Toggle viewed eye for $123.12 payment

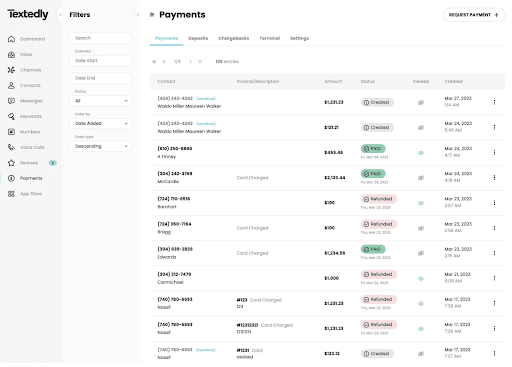pos(421,354)
